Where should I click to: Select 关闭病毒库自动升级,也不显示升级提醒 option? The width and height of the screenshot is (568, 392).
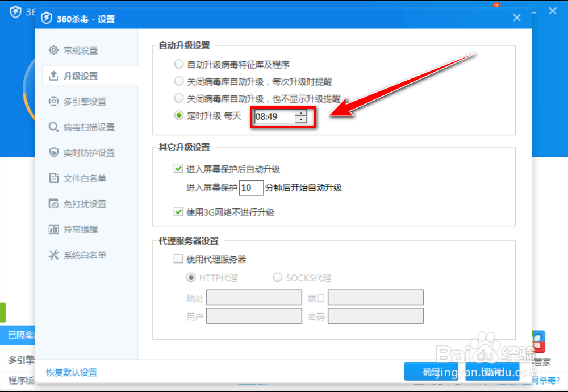point(178,98)
